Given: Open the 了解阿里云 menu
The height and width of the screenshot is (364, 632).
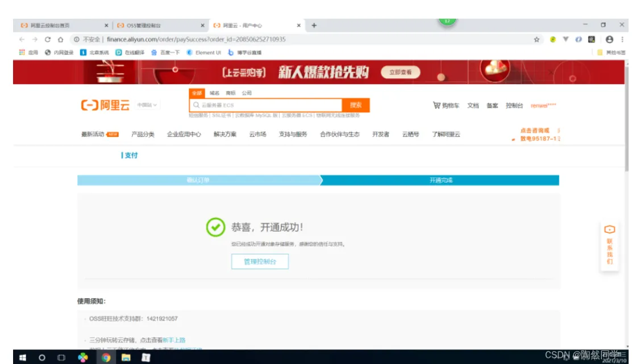Looking at the screenshot, I should [x=446, y=134].
